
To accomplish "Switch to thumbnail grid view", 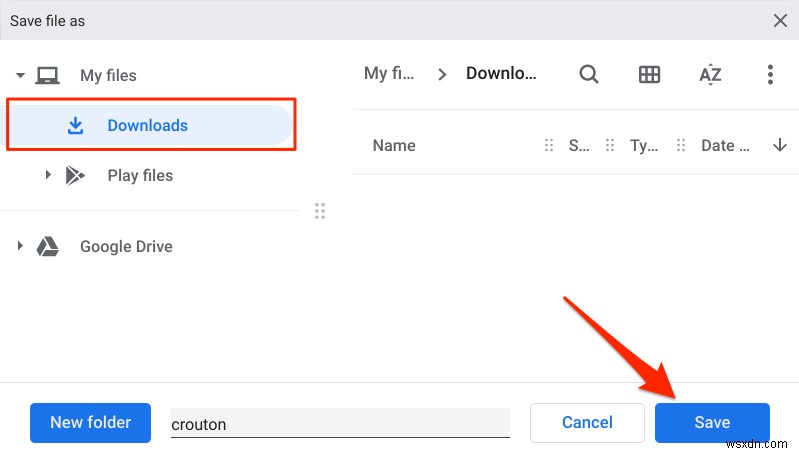I will [x=649, y=74].
